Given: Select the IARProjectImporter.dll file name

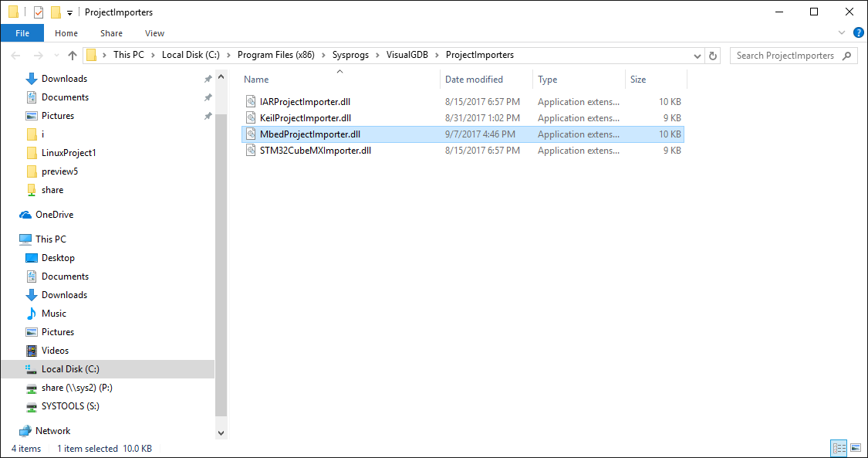Looking at the screenshot, I should pos(305,102).
